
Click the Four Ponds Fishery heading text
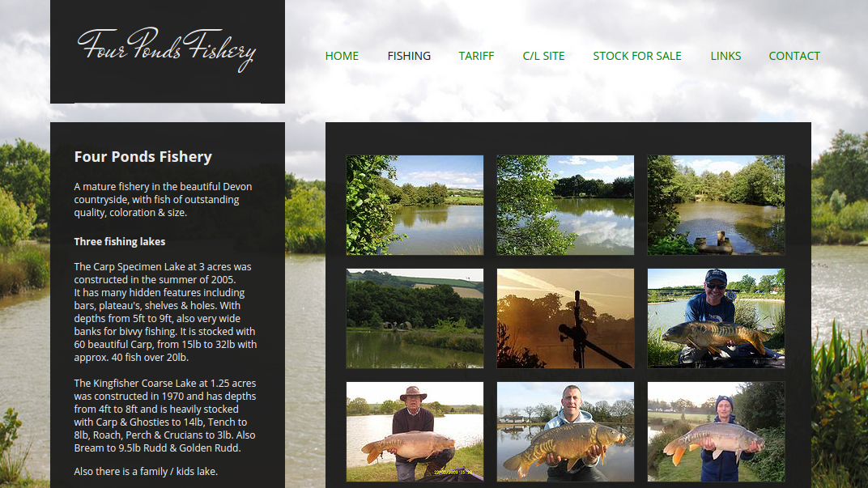coord(143,156)
